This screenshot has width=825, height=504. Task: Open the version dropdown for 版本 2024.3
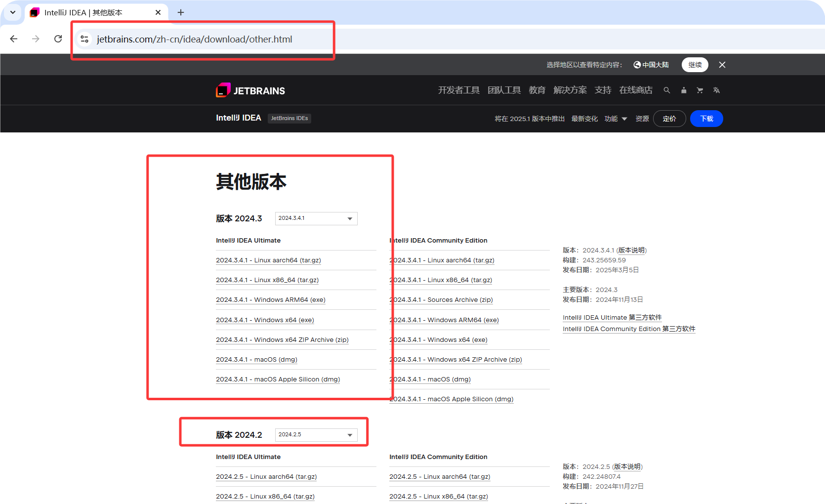(x=316, y=218)
